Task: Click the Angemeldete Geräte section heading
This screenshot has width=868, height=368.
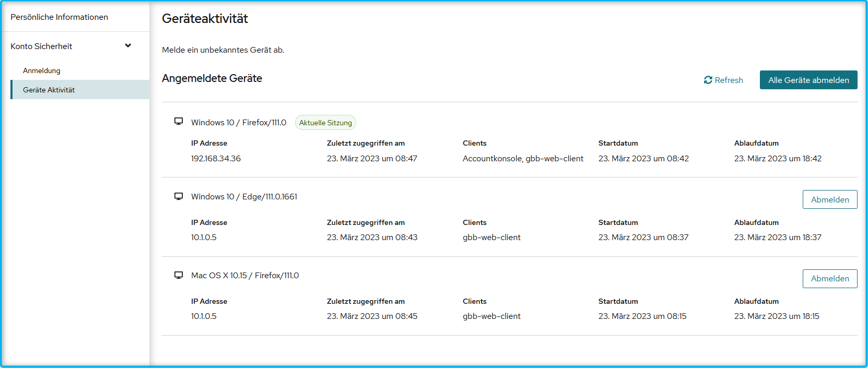Action: (x=212, y=78)
